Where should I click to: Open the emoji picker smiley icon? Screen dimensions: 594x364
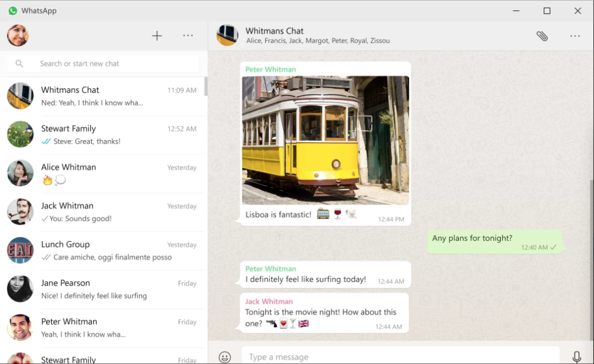pyautogui.click(x=225, y=357)
